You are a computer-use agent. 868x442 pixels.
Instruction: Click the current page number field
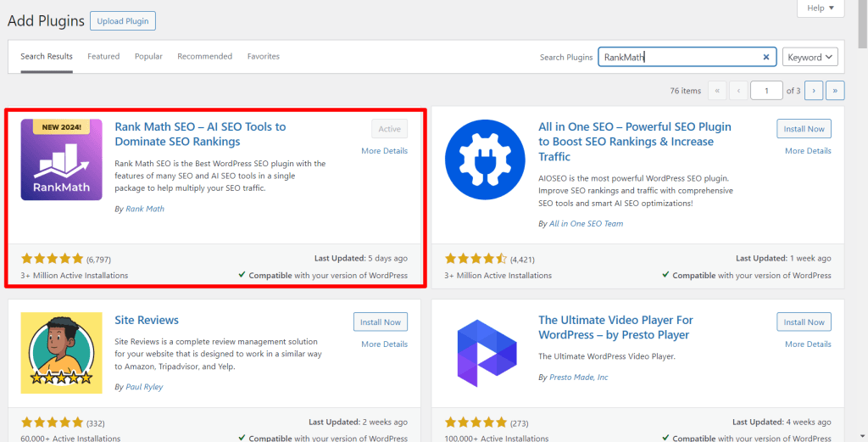766,90
